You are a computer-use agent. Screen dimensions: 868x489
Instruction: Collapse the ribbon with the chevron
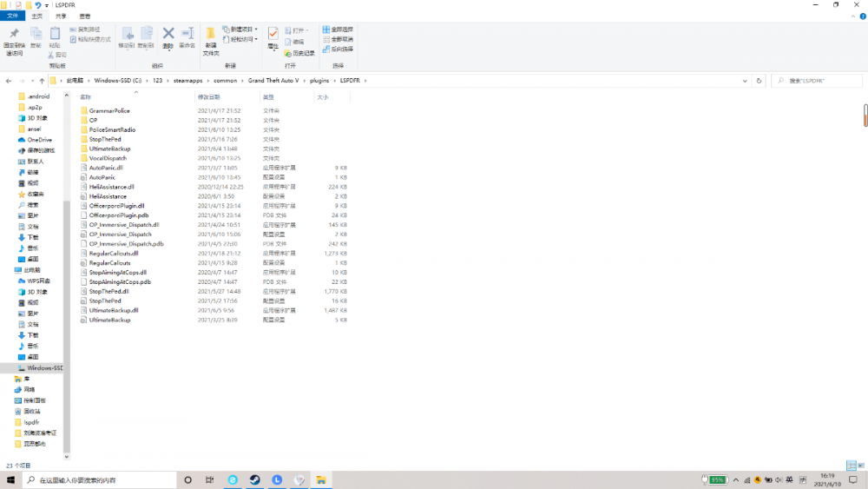(x=853, y=17)
